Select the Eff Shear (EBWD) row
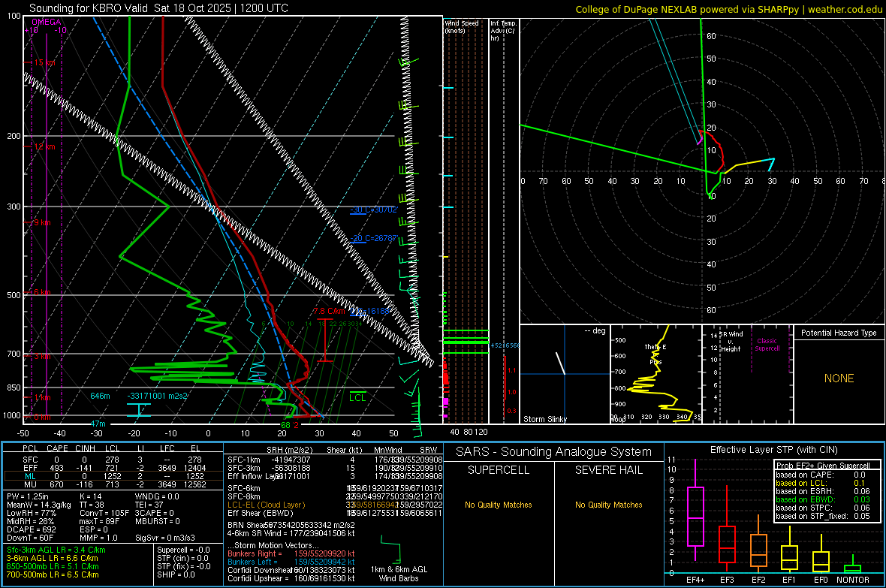 (x=335, y=513)
